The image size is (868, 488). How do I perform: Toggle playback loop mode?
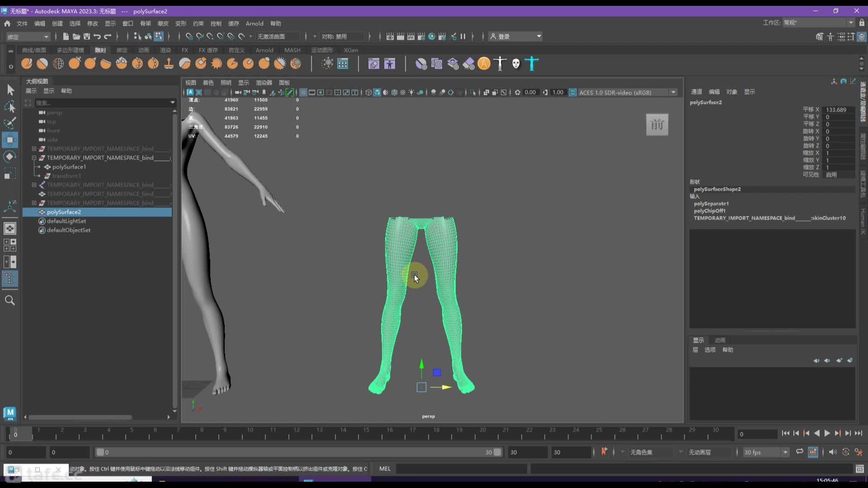[800, 452]
